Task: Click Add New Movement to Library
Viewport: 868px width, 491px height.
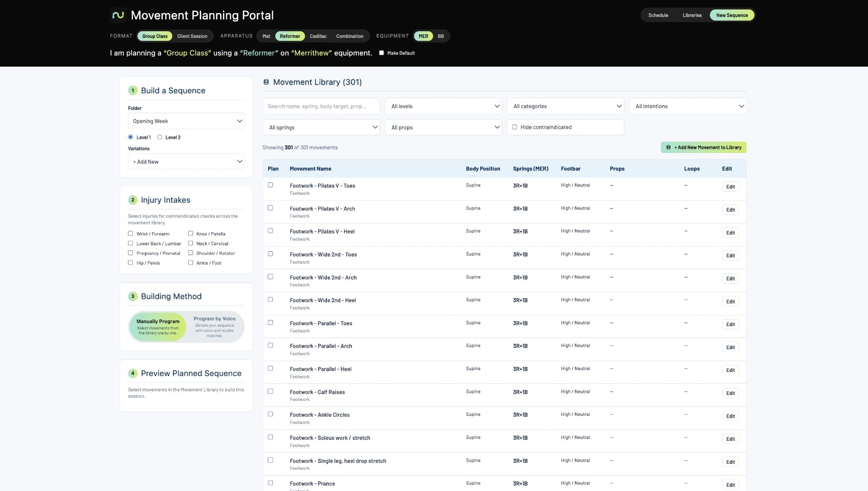Action: [703, 148]
